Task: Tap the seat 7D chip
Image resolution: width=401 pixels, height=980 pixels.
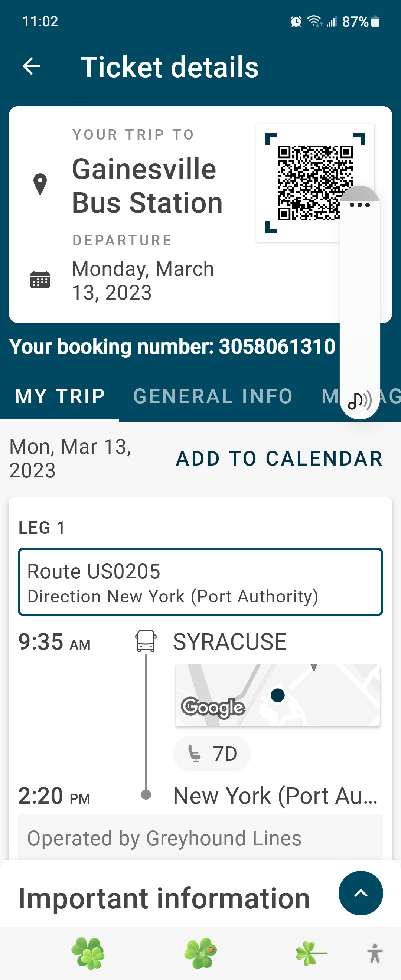Action: [212, 754]
